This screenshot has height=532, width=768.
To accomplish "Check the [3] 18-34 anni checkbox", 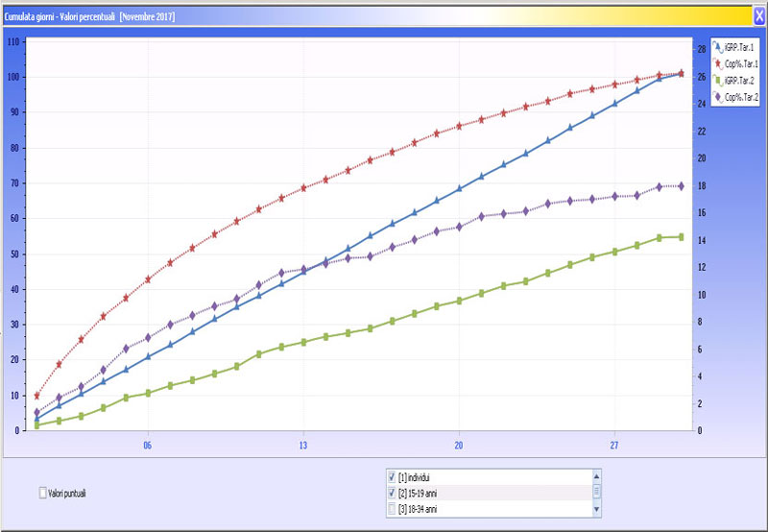I will pos(391,508).
